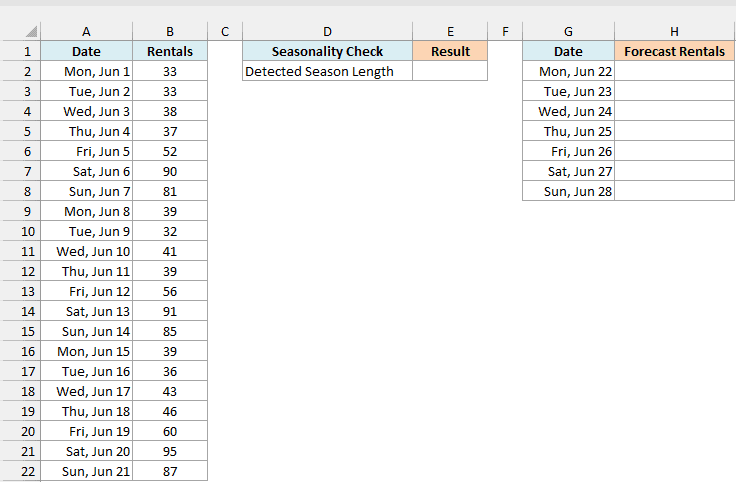This screenshot has width=736, height=482.
Task: Select cell Fri, Jun 5
Action: pos(86,151)
